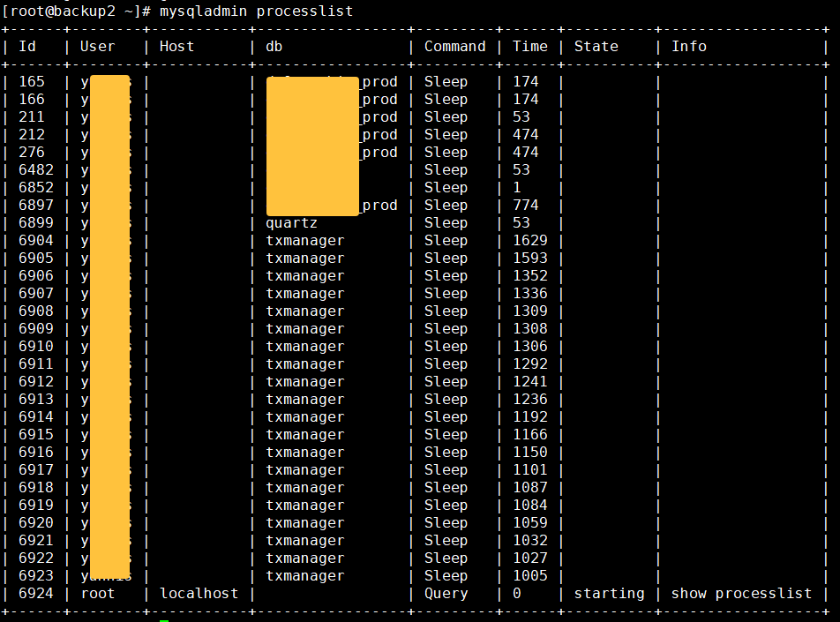Click the 'State' column header

click(x=596, y=47)
